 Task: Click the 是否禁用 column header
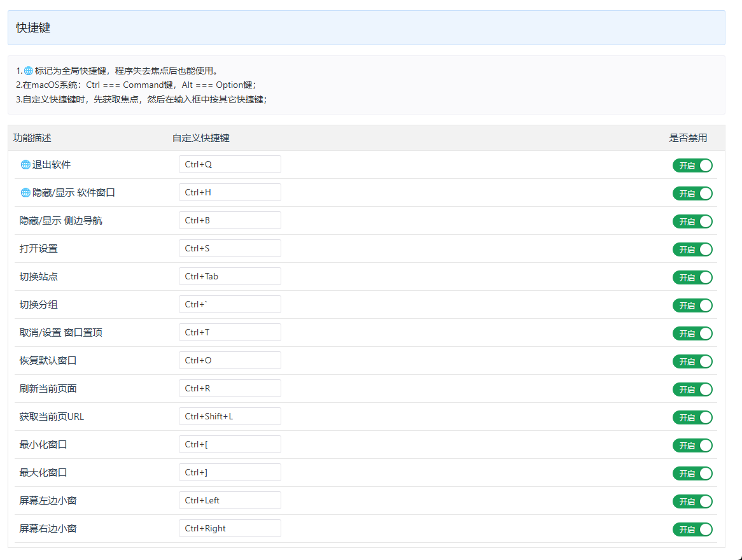coord(688,138)
